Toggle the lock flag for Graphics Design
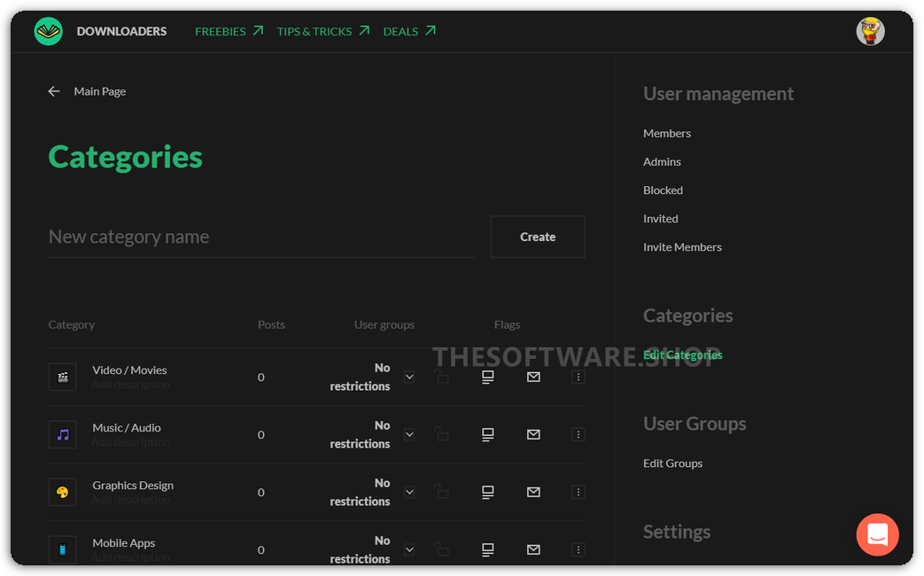924x576 pixels. (x=441, y=492)
